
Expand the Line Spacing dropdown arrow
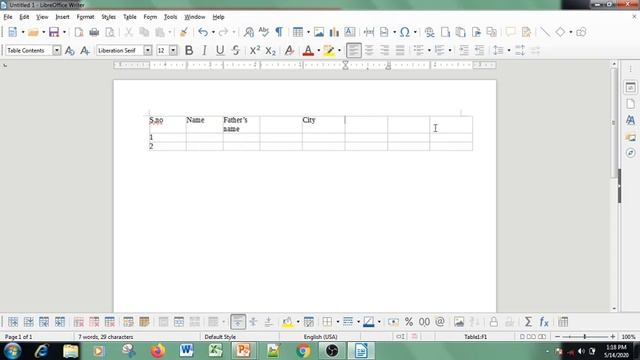(509, 50)
